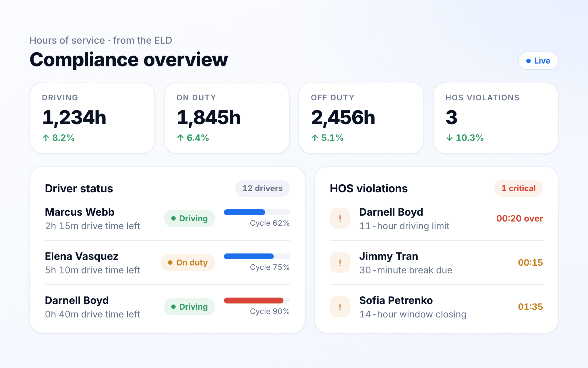Viewport: 588px width, 368px height.
Task: Click the down arrow beside 10.3%
Action: (449, 138)
